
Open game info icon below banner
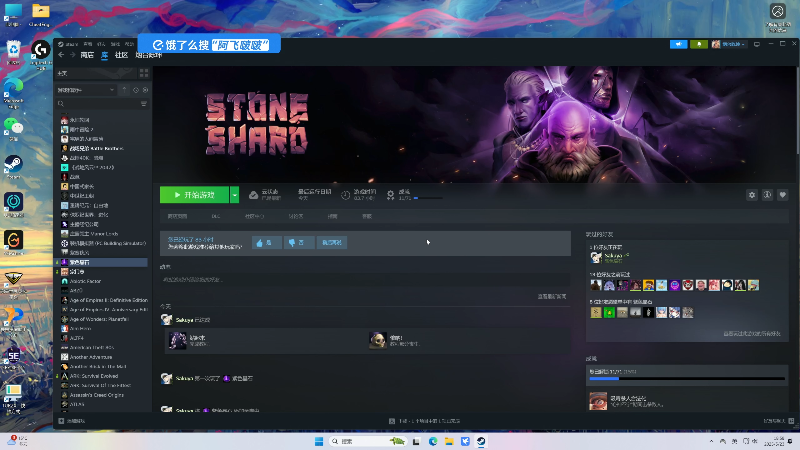click(x=767, y=195)
